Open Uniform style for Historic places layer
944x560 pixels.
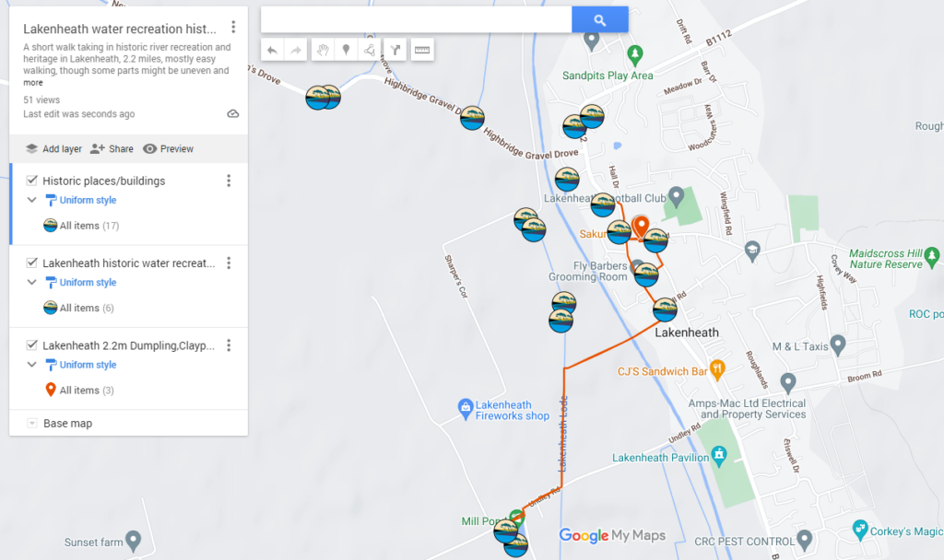point(88,200)
